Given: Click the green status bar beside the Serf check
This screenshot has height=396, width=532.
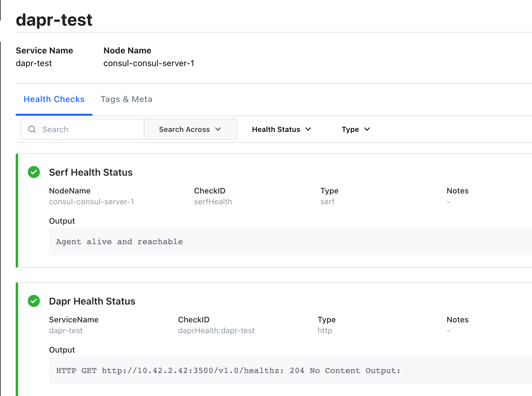Looking at the screenshot, I should click(x=17, y=210).
